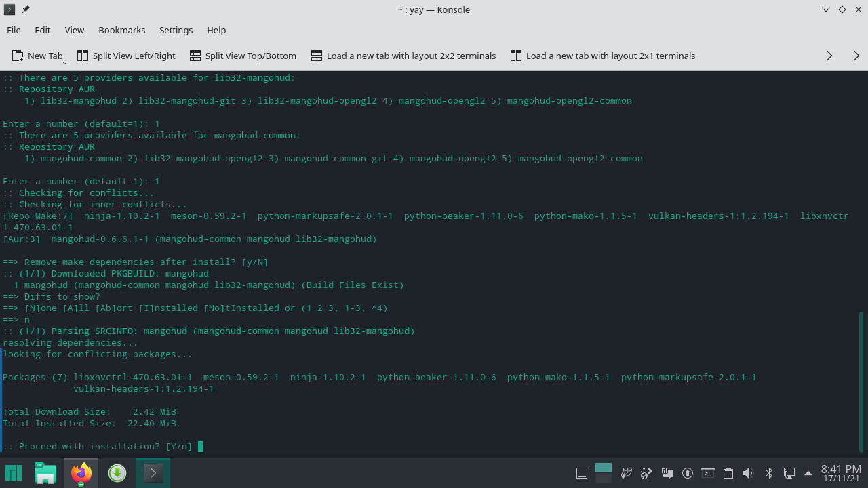Click the '[Aur:3] mangohud-0.6.6.1-1' line
This screenshot has width=868, height=488.
click(x=190, y=239)
